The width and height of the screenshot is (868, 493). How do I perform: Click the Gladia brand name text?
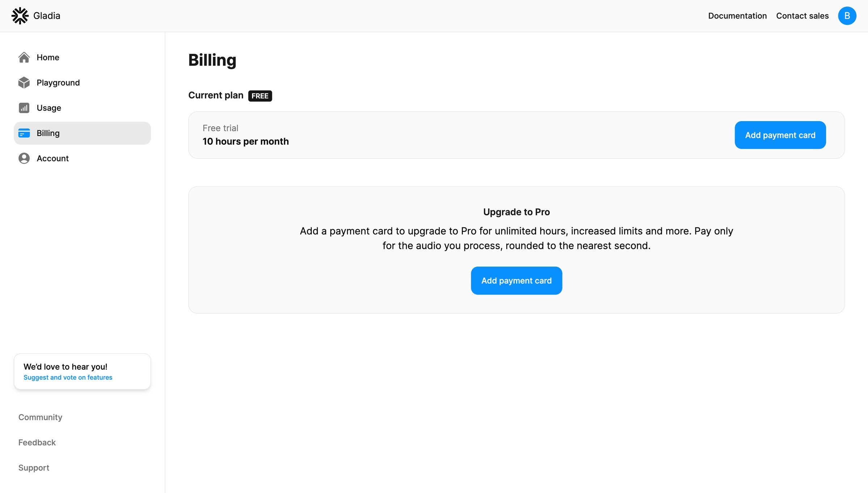pos(47,16)
